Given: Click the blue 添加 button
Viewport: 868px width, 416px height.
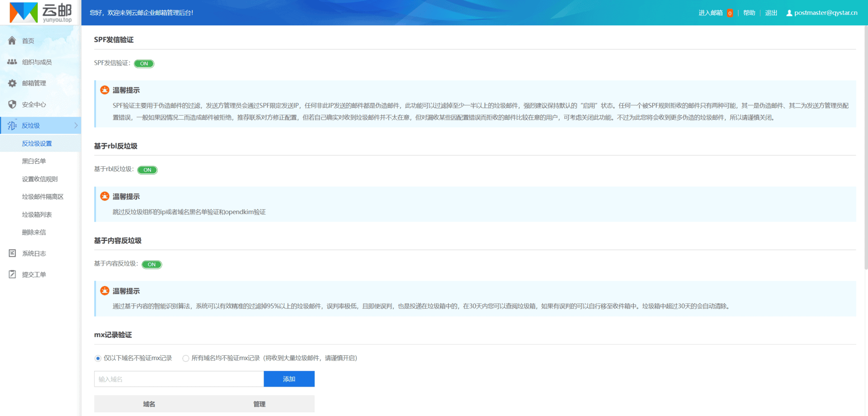Looking at the screenshot, I should coord(289,379).
